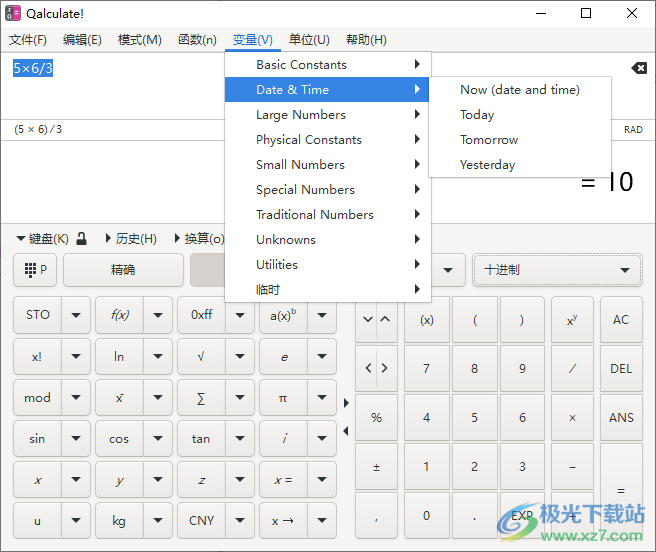Hide the right keypad with left triangle
This screenshot has height=552, width=656.
tap(346, 431)
